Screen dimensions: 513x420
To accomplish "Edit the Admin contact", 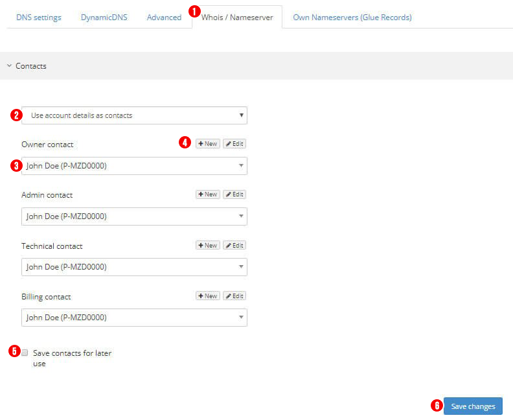I will [x=234, y=194].
